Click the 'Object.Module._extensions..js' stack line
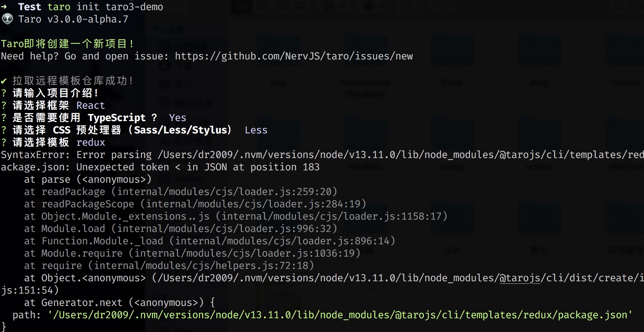 click(236, 216)
